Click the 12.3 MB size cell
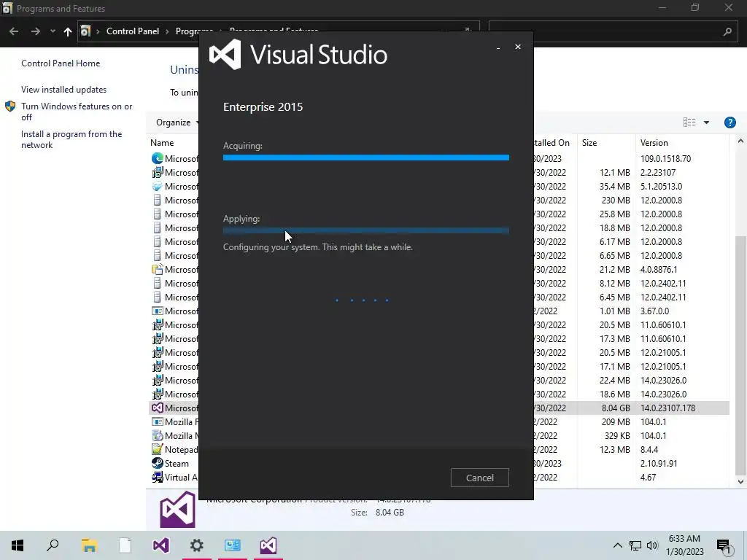747x560 pixels. (614, 449)
